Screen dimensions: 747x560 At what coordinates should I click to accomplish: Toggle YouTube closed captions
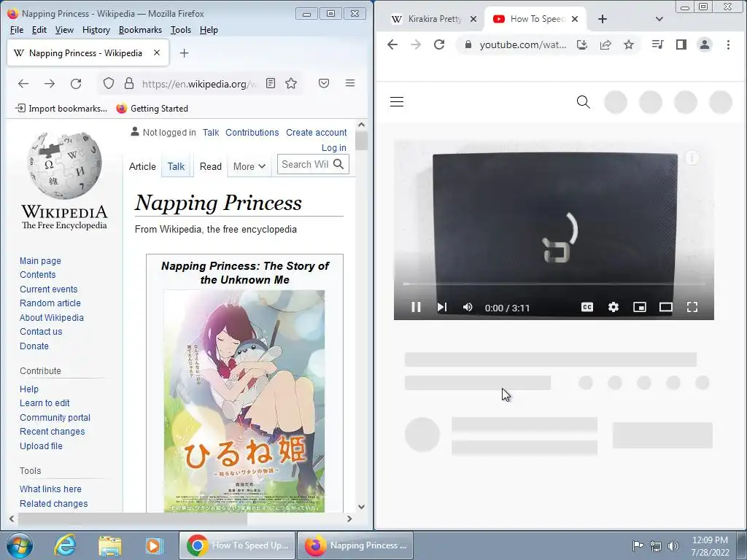(x=587, y=307)
